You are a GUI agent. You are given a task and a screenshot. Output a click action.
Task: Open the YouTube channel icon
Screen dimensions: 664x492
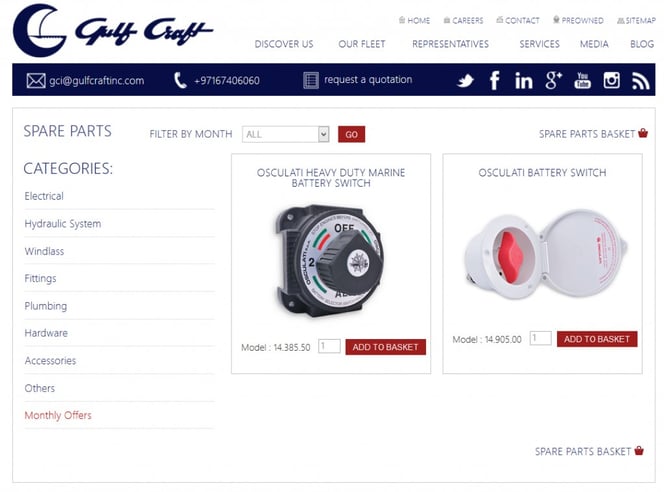(x=582, y=80)
